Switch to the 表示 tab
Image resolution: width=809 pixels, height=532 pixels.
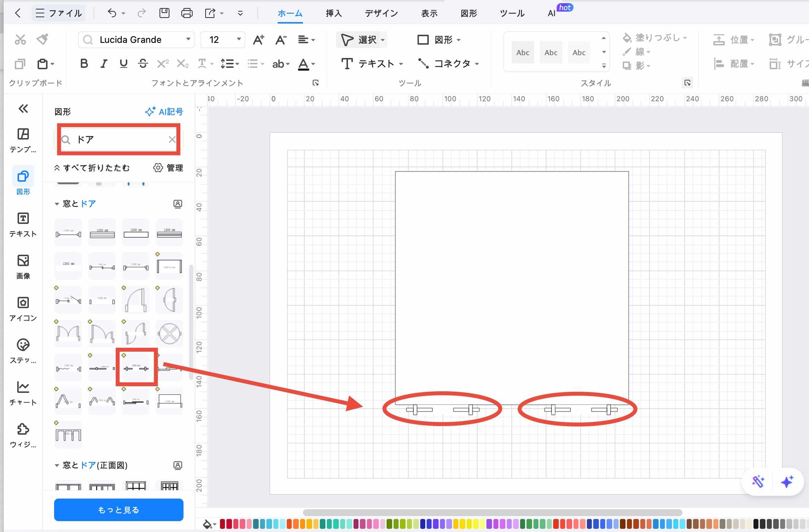tap(429, 13)
